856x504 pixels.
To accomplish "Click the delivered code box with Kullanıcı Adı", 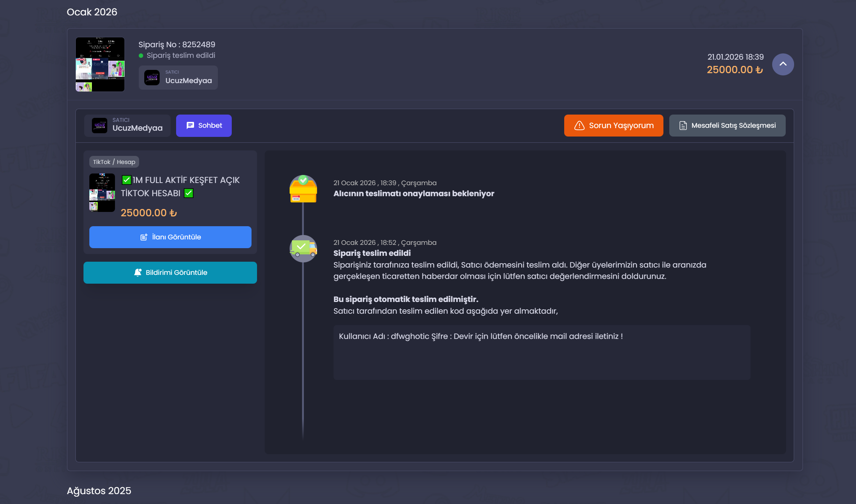I will coord(542,352).
